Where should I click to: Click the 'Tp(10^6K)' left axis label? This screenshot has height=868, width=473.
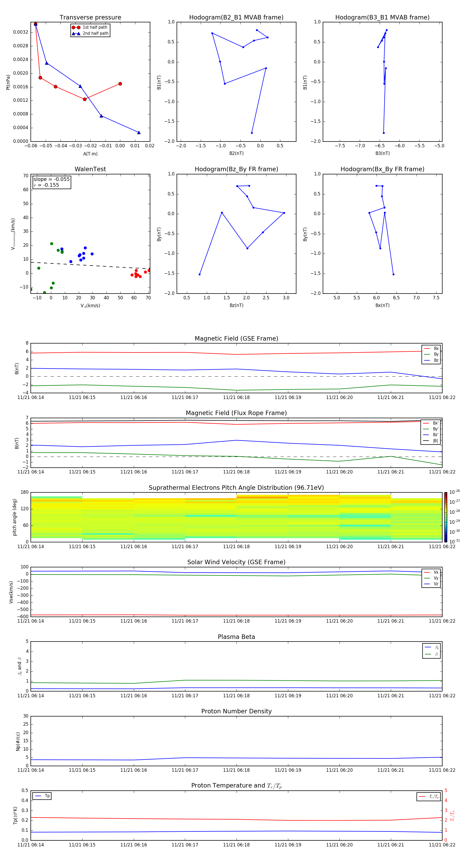click(15, 815)
